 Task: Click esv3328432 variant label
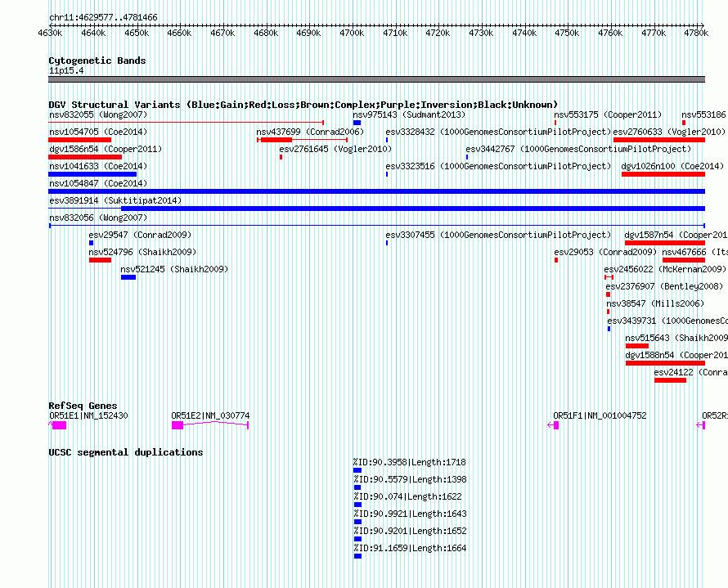498,132
